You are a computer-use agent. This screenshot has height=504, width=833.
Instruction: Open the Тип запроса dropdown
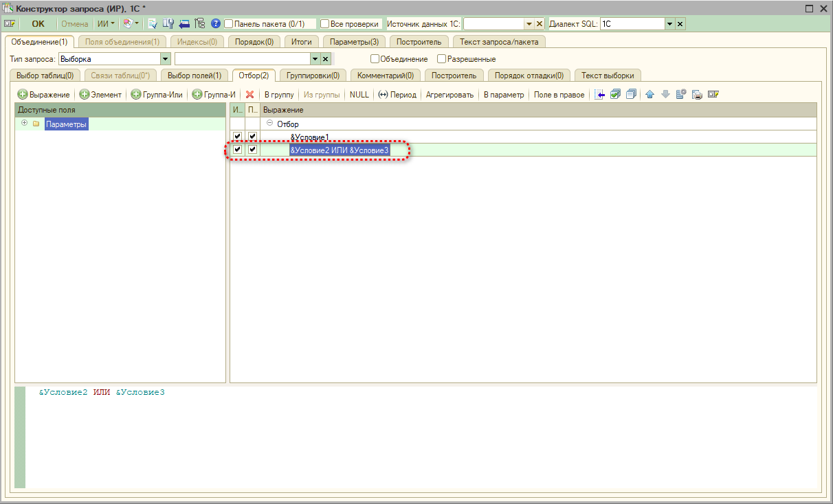point(165,59)
